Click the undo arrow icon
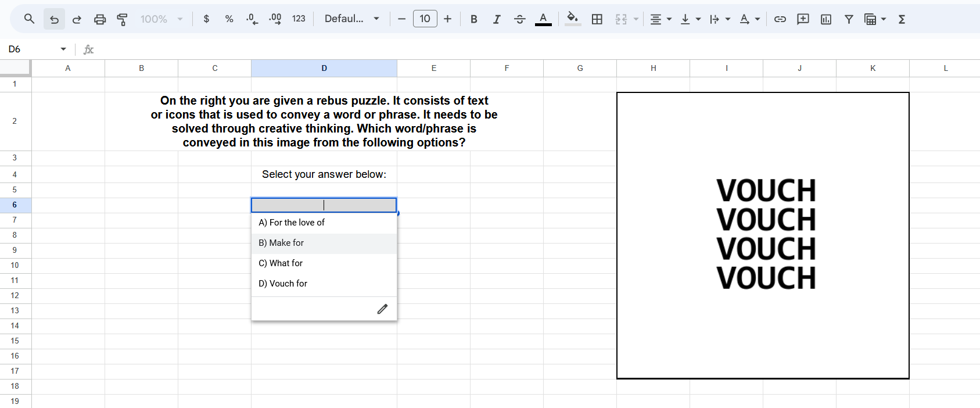 point(54,19)
